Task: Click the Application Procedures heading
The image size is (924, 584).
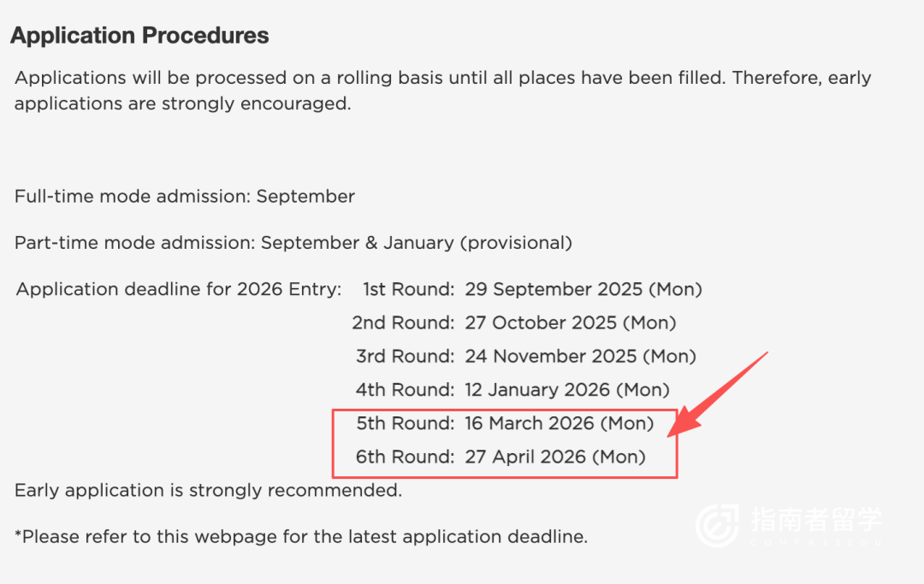Action: (139, 36)
